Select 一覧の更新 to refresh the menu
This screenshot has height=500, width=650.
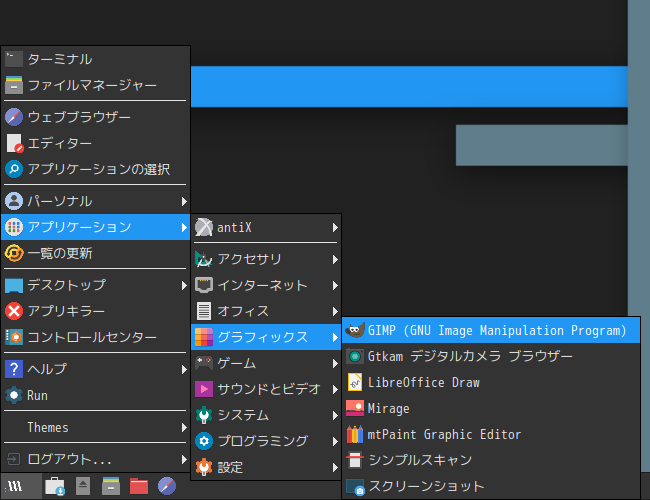click(96, 253)
